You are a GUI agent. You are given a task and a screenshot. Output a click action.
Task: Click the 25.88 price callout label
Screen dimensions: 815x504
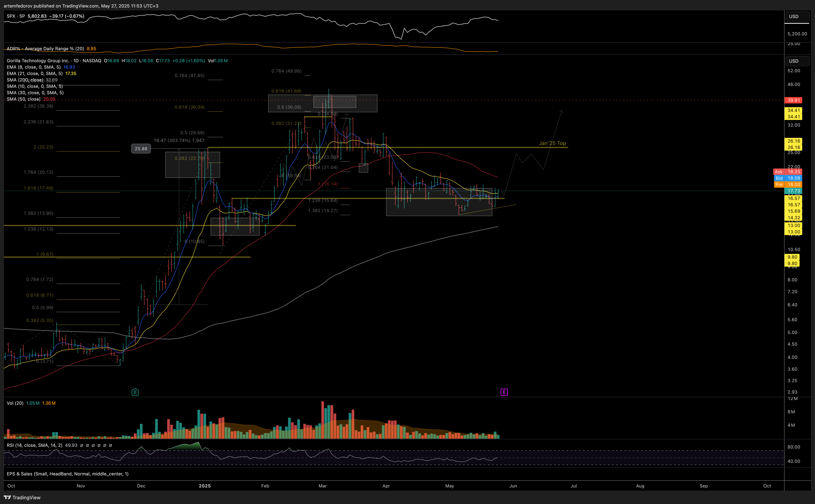[x=141, y=149]
